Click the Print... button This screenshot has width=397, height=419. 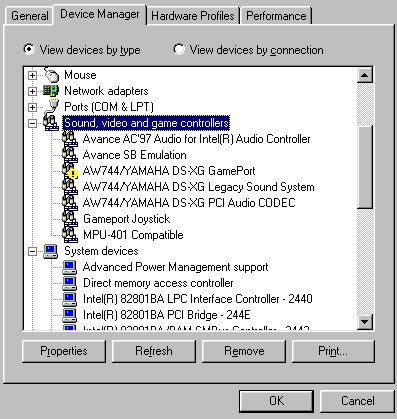pyautogui.click(x=333, y=351)
